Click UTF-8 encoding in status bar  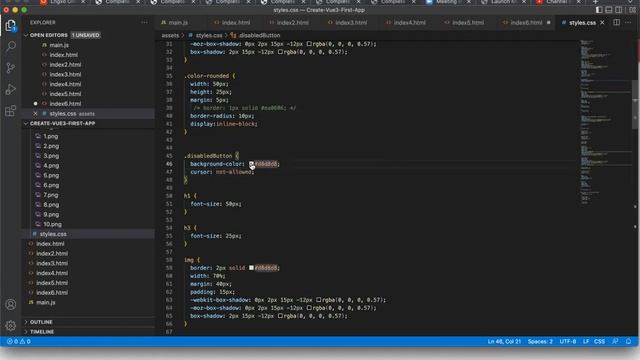568,341
